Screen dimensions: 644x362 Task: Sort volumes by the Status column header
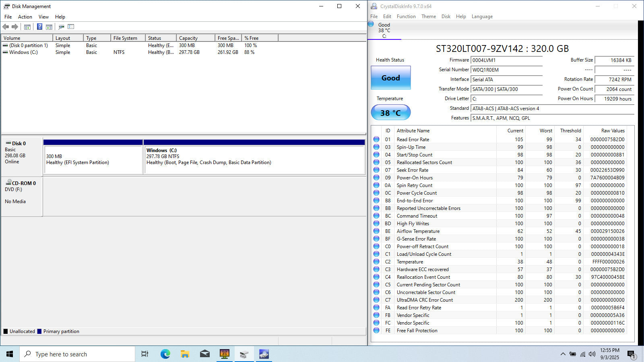[x=161, y=38]
